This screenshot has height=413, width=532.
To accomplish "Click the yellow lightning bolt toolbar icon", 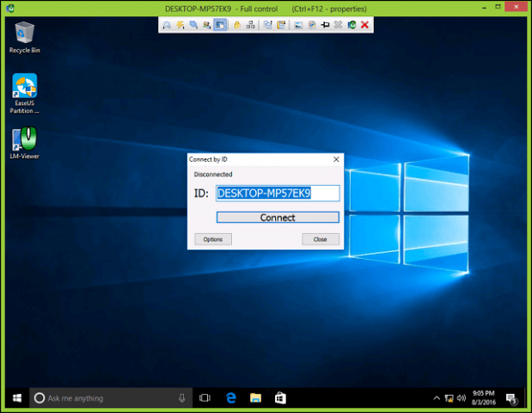I will pos(180,25).
